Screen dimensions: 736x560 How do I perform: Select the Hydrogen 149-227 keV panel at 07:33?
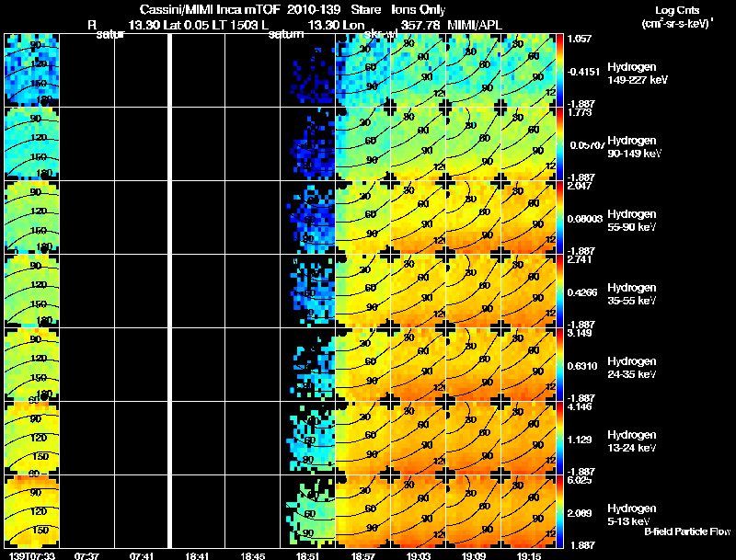pos(32,70)
